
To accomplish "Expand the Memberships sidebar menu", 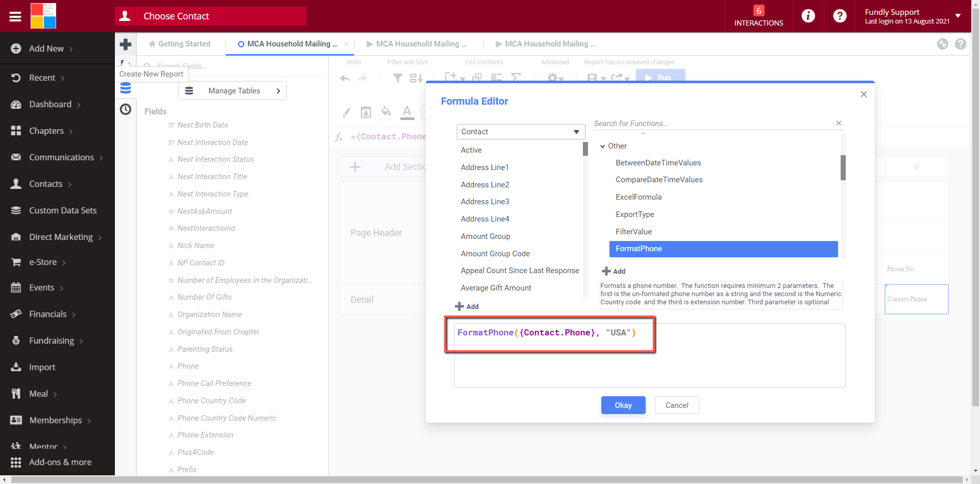I will pyautogui.click(x=57, y=420).
